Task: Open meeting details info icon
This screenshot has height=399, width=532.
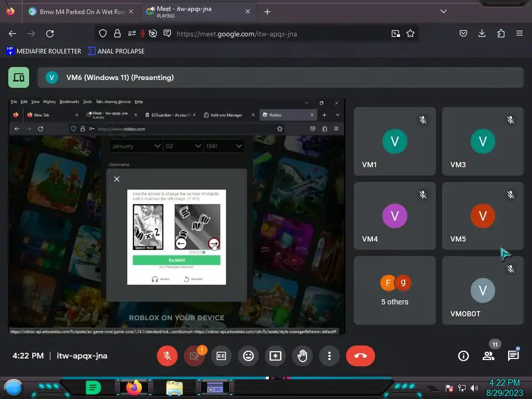Action: 463,356
